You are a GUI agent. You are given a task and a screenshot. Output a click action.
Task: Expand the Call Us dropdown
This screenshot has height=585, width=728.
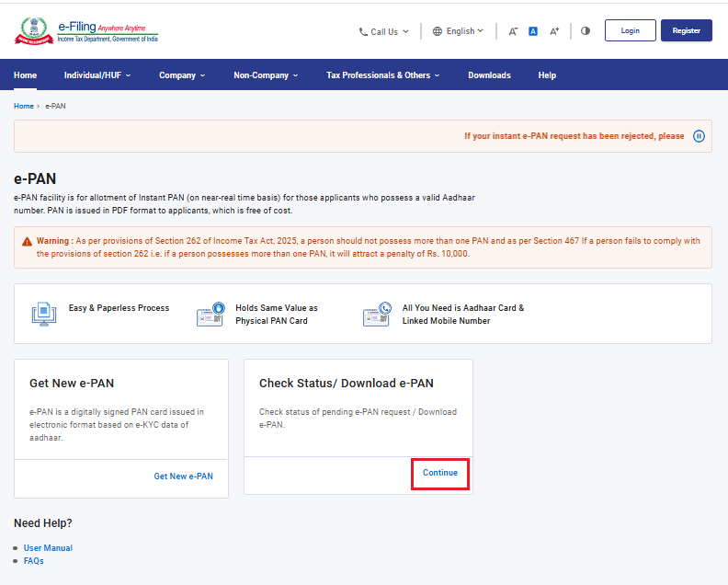coord(384,31)
